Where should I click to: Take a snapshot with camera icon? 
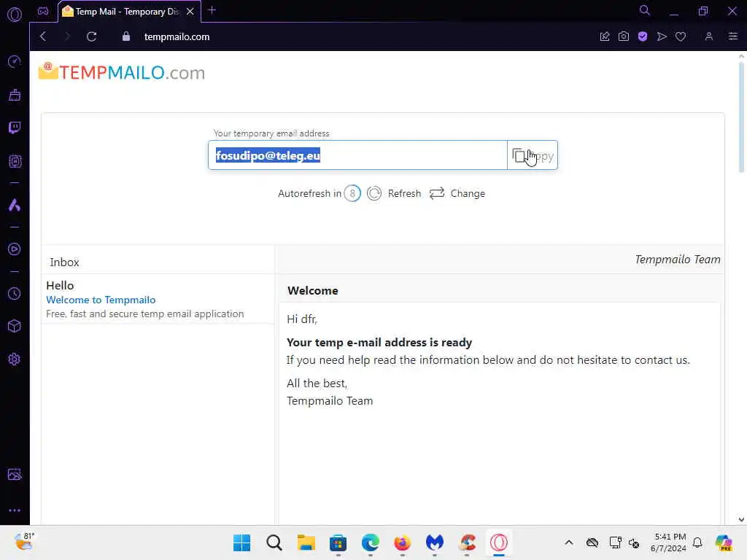pyautogui.click(x=624, y=36)
